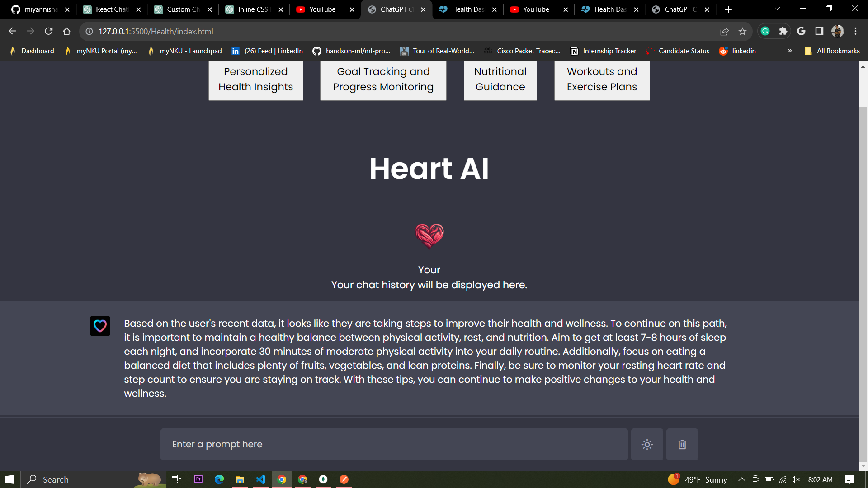Reload the page
The width and height of the screenshot is (868, 488).
(49, 31)
